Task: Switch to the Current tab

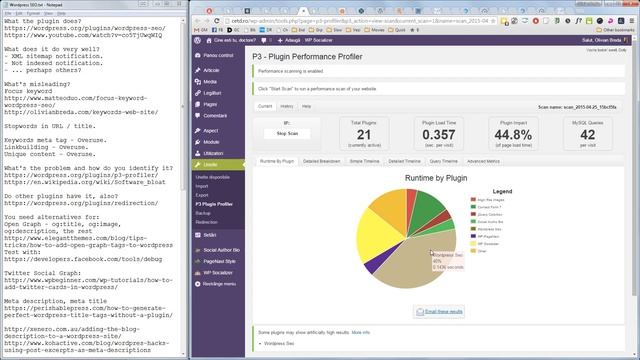Action: [x=265, y=107]
